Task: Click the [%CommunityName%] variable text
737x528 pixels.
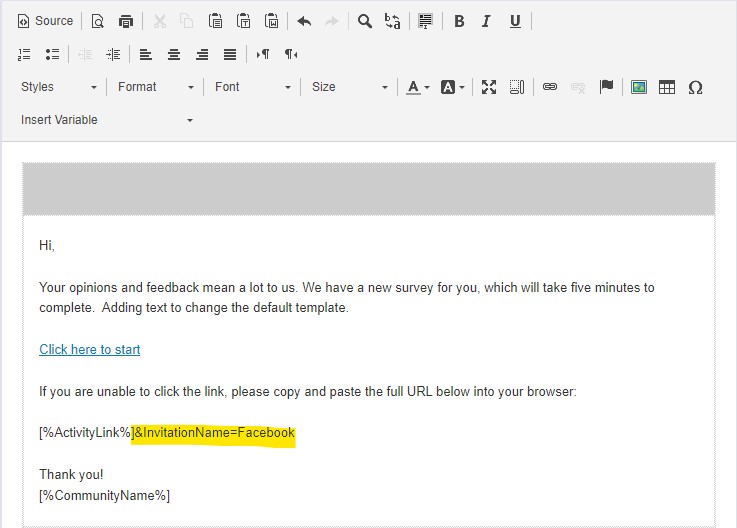Action: pyautogui.click(x=104, y=496)
